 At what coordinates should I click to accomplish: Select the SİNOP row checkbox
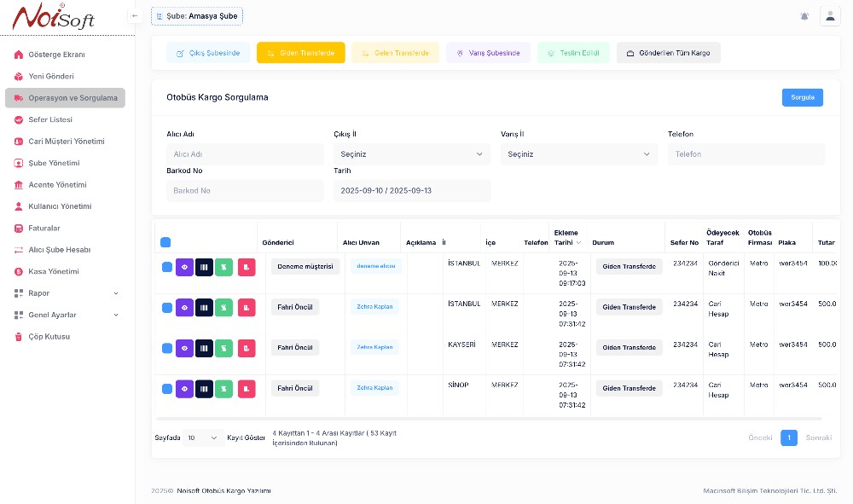point(167,389)
